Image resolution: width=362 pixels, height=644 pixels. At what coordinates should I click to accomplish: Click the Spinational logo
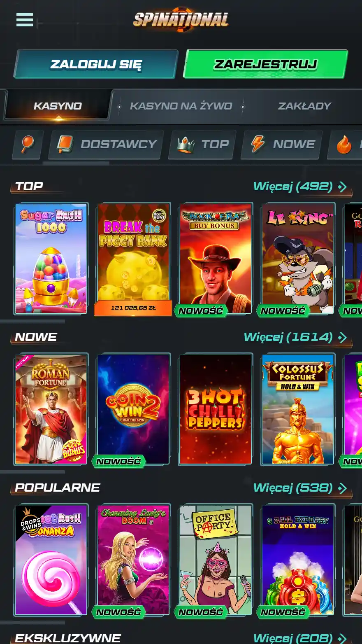pyautogui.click(x=181, y=19)
